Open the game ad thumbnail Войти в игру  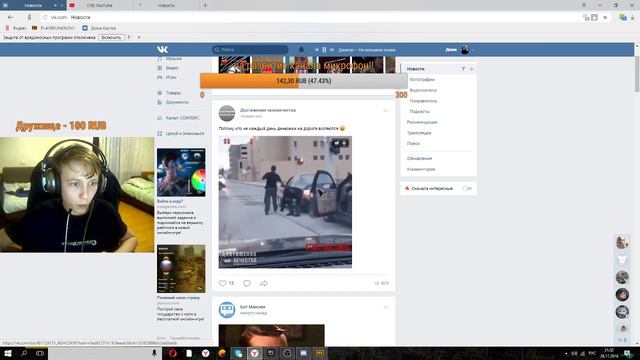tap(181, 172)
